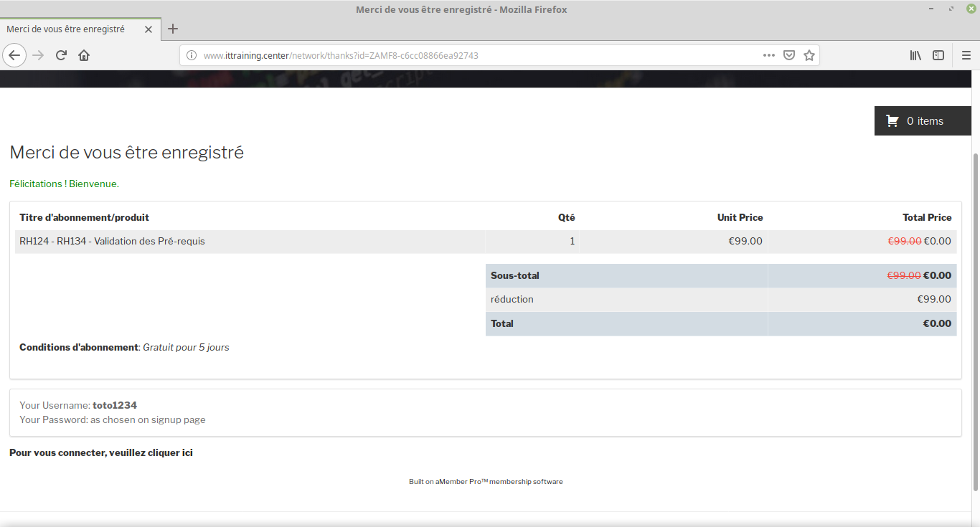Open the page actions three-dot menu
Screen dimensions: 980x527
(768, 55)
